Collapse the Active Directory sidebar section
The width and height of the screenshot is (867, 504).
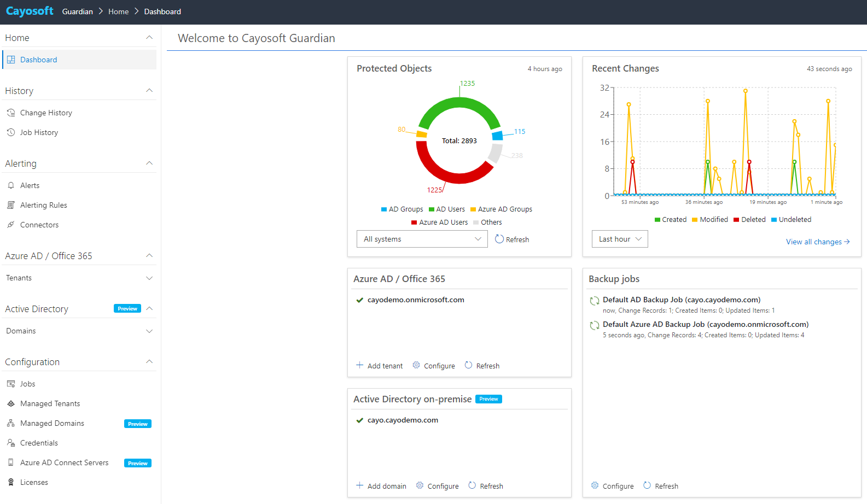click(x=149, y=309)
